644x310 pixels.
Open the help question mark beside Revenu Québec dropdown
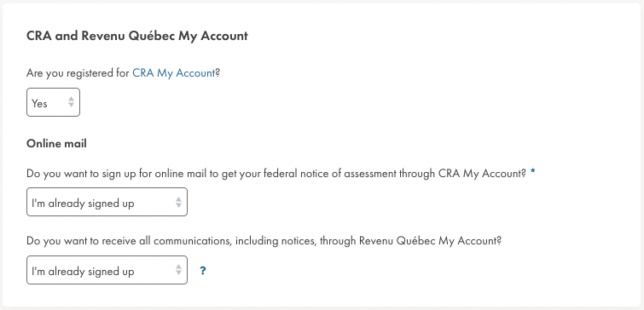[202, 271]
